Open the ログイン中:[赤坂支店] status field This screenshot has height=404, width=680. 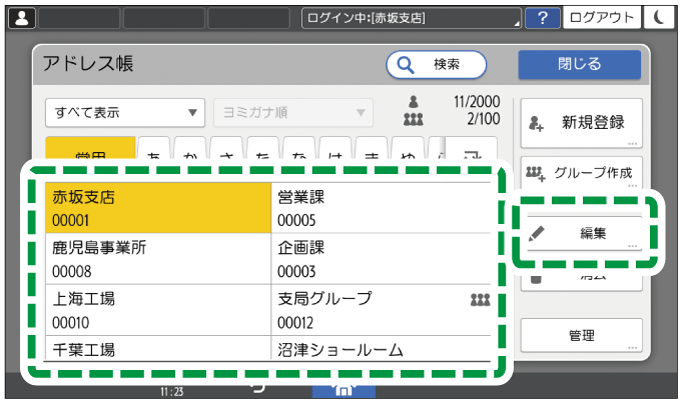pyautogui.click(x=411, y=18)
